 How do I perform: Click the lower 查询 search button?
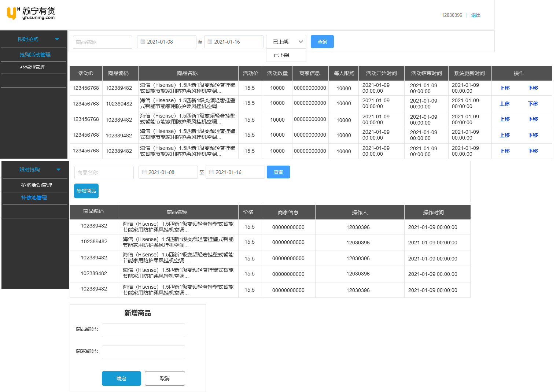278,172
